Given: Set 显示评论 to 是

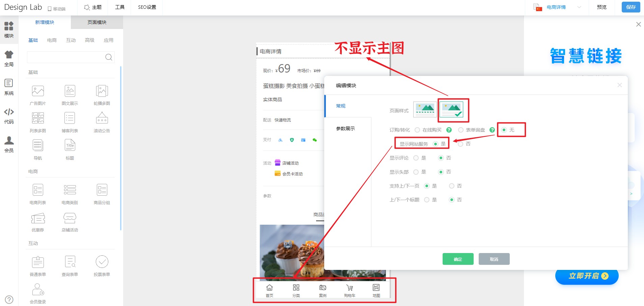Looking at the screenshot, I should (416, 158).
